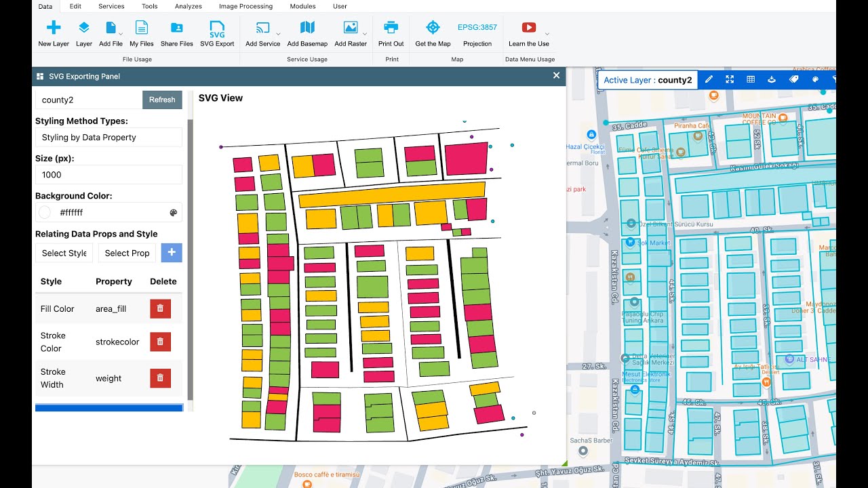Viewport: 868px width, 488px height.
Task: Click the New Layer plus icon
Action: pos(54,28)
